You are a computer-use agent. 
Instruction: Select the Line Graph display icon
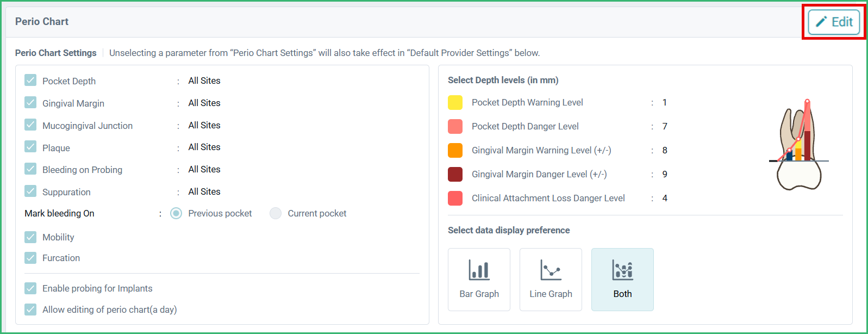pos(551,279)
